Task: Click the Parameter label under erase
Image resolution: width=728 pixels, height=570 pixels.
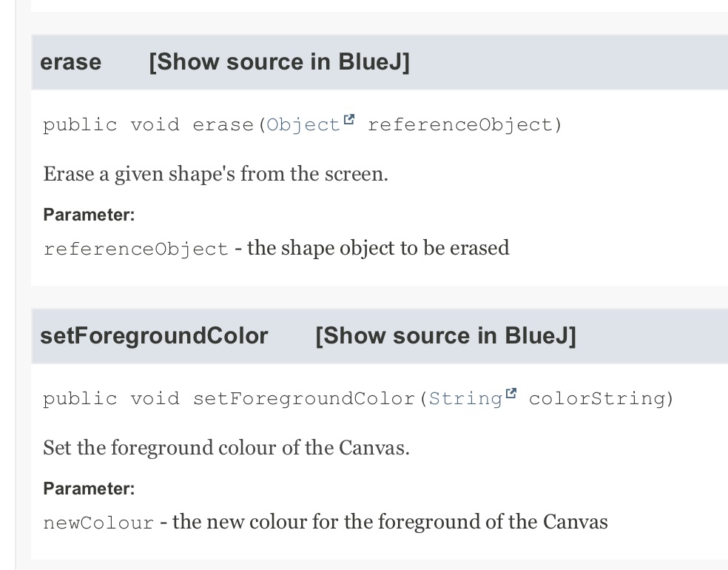Action: (89, 215)
